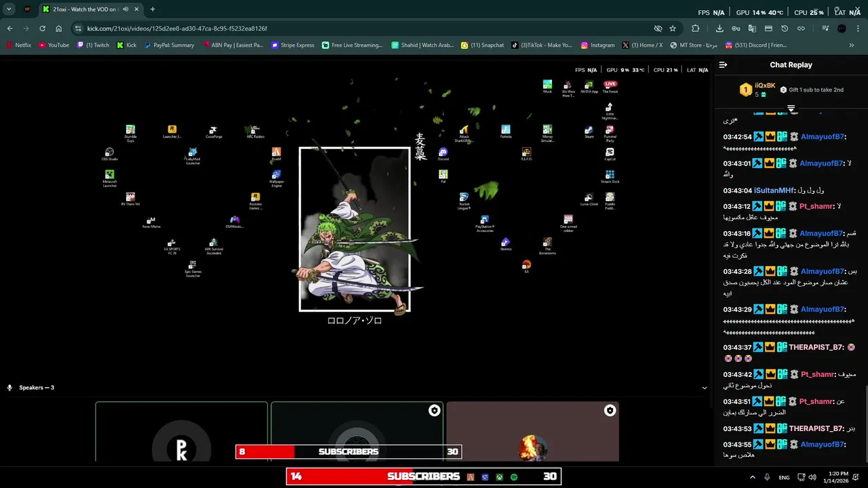Expand the tab search dropdown arrow
Viewport: 868px width, 488px height.
[x=9, y=9]
